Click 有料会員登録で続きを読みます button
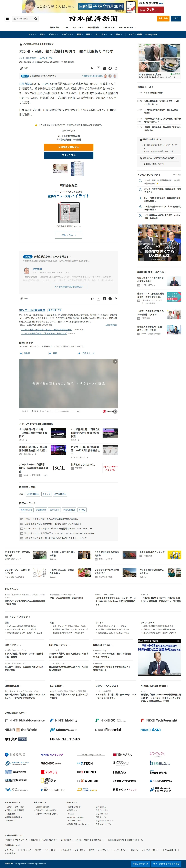 (69, 287)
